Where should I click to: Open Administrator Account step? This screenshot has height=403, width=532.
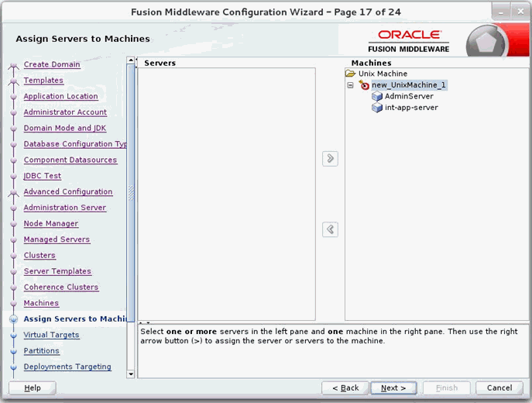tap(65, 112)
